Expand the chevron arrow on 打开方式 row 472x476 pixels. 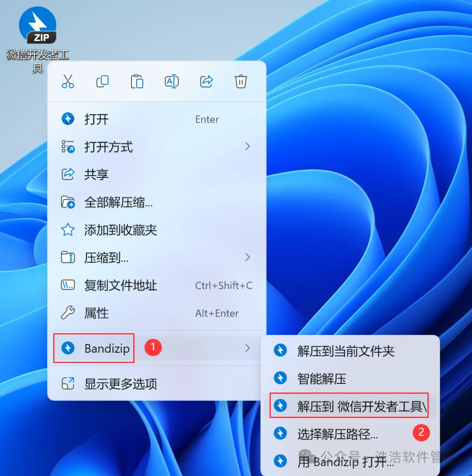(x=247, y=146)
